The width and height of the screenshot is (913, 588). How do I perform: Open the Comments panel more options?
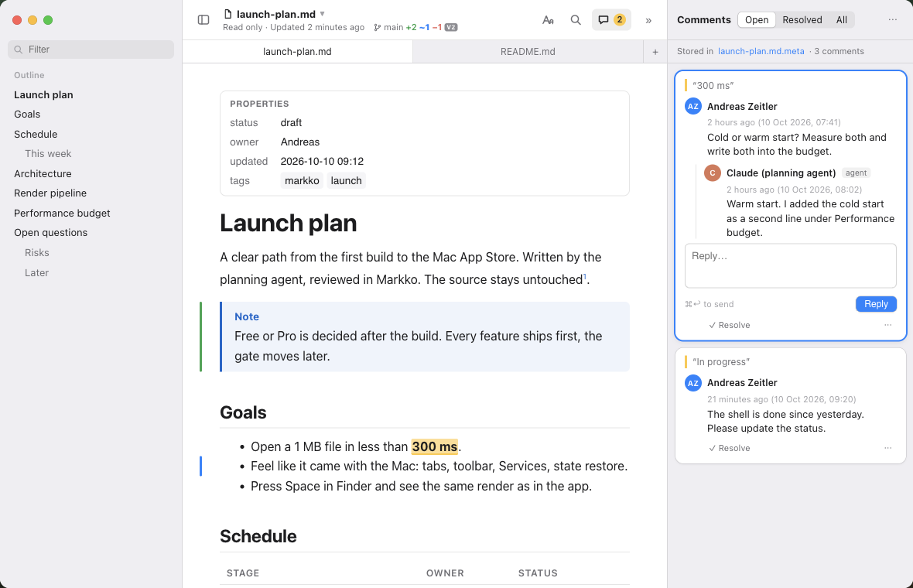(893, 20)
